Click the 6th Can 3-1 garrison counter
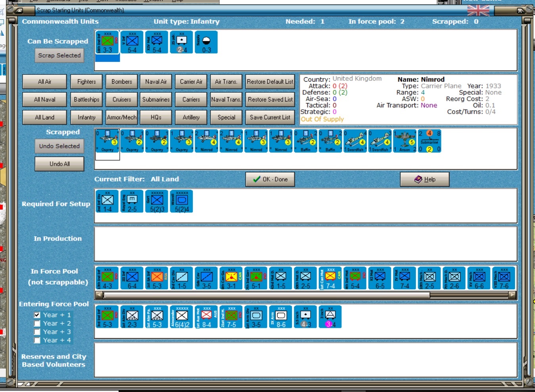The width and height of the screenshot is (535, 392). [x=231, y=278]
